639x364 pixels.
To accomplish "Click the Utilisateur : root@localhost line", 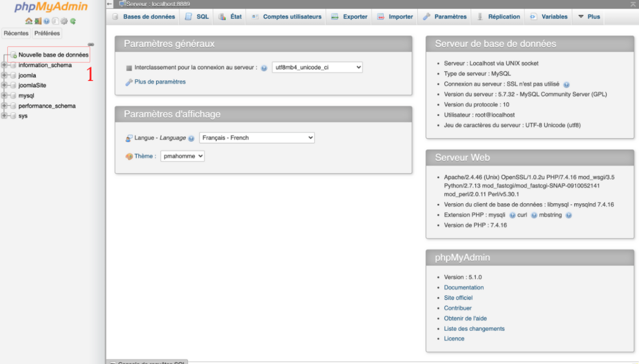I will [479, 115].
